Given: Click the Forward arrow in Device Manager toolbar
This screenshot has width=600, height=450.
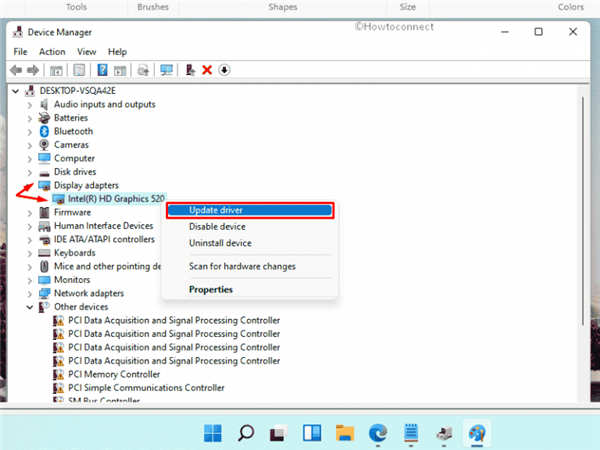Looking at the screenshot, I should click(33, 70).
